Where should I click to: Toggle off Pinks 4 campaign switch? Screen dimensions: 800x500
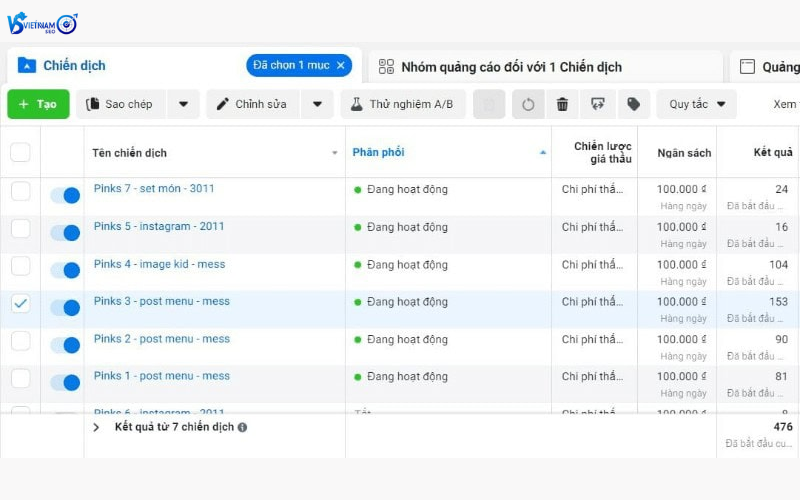point(65,270)
